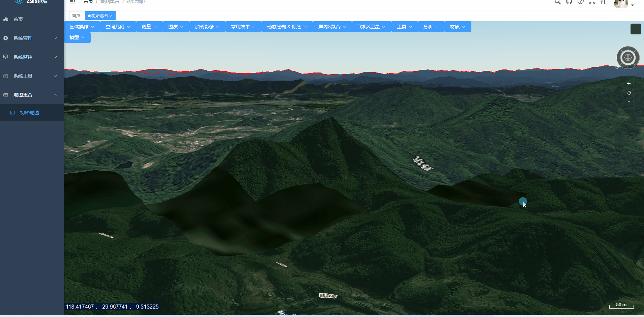The height and width of the screenshot is (317, 644).
Task: Open the user avatar menu
Action: tap(621, 3)
